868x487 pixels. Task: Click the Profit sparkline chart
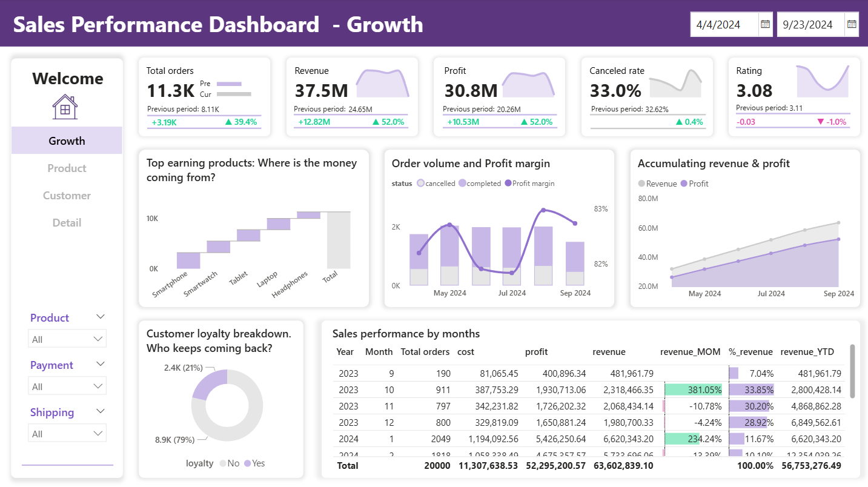529,84
